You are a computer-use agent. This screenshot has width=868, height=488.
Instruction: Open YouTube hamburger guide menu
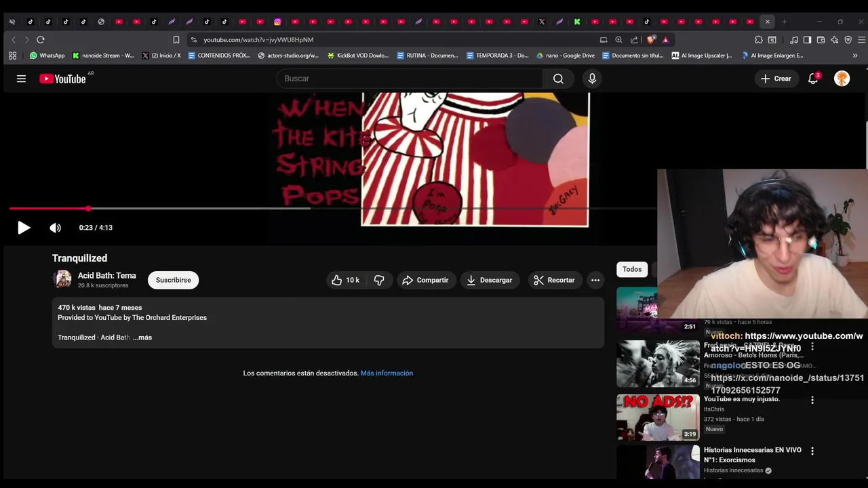pos(21,79)
